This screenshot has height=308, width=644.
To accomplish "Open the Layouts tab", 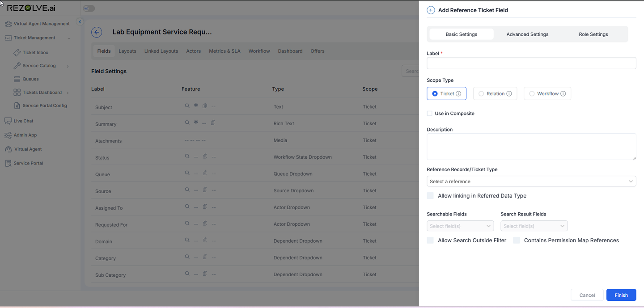I will coord(127,51).
